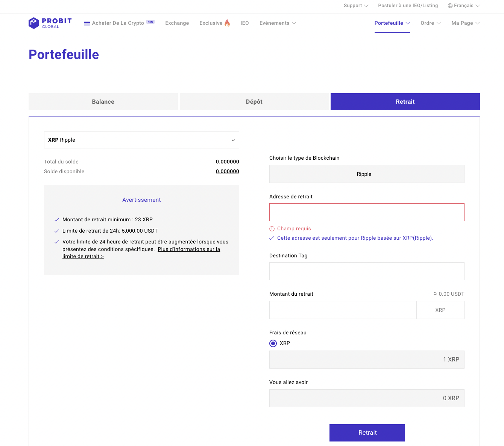Click the globe icon beside Français
Image resolution: width=504 pixels, height=446 pixels.
pyautogui.click(x=450, y=6)
